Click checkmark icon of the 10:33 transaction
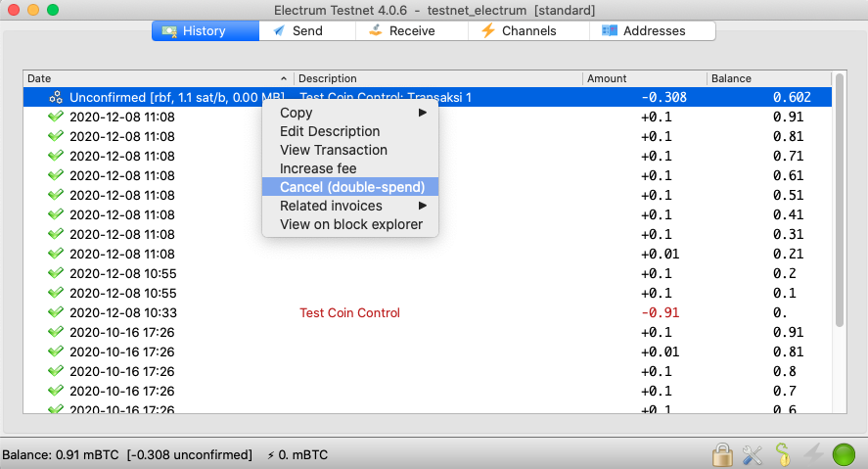Viewport: 868px width, 469px height. click(56, 313)
